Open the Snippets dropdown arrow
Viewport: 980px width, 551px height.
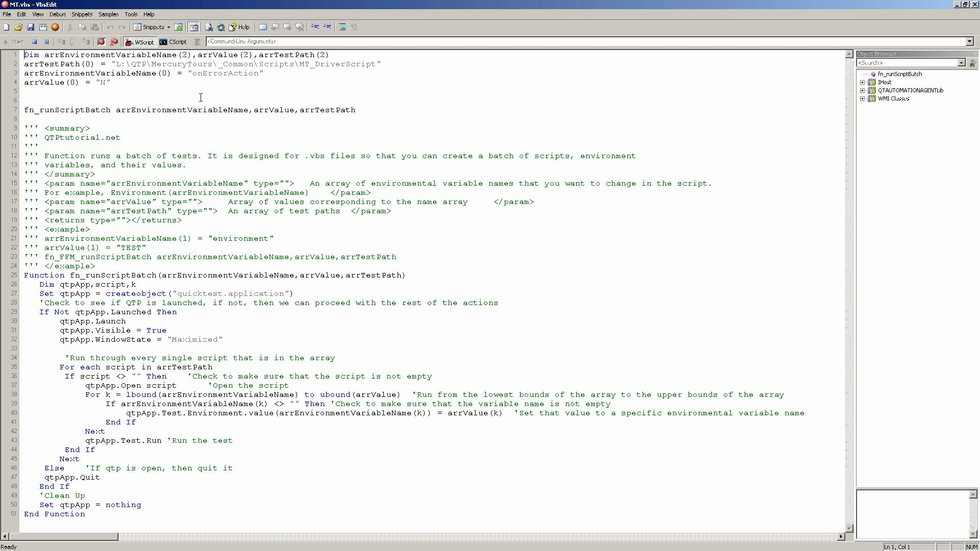[x=168, y=27]
